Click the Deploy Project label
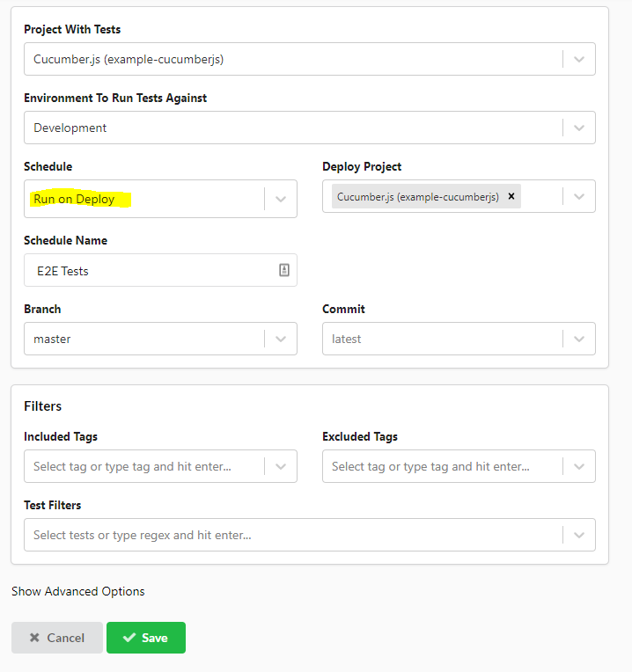Image resolution: width=632 pixels, height=672 pixels. 362,167
